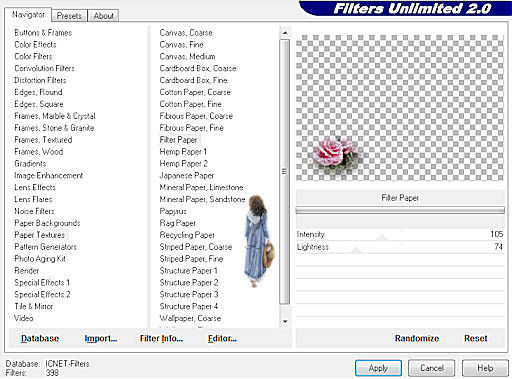Select Lens Effects category
The image size is (512, 379).
(35, 187)
